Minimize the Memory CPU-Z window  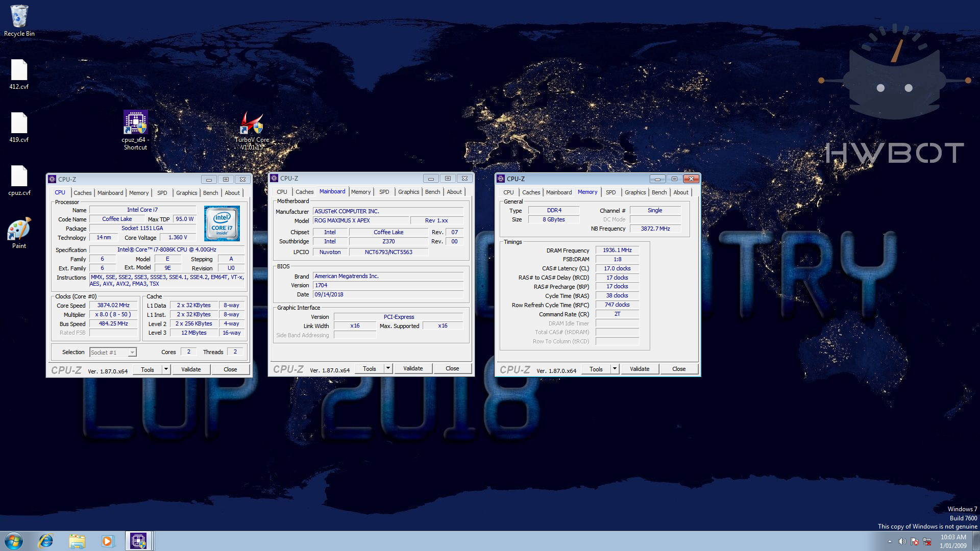[657, 179]
